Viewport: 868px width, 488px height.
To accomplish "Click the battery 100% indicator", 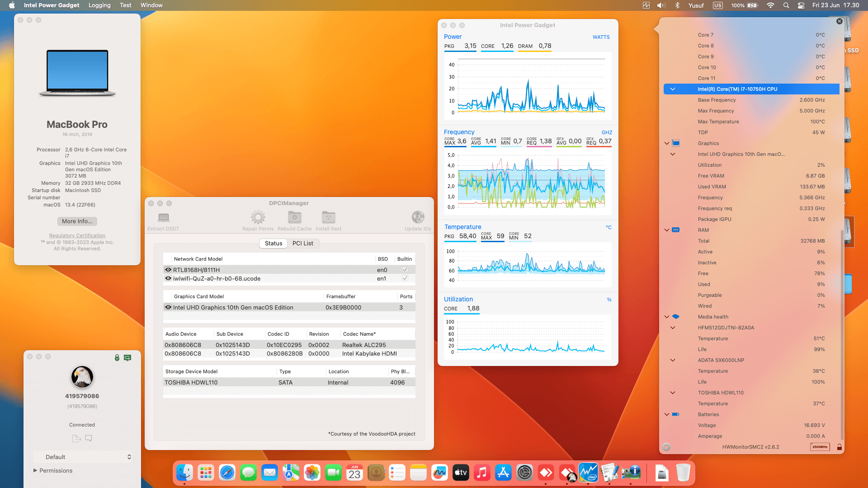I will click(745, 5).
